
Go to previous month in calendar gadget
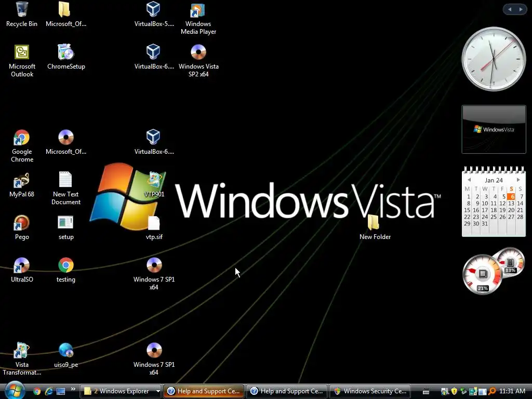tap(469, 180)
